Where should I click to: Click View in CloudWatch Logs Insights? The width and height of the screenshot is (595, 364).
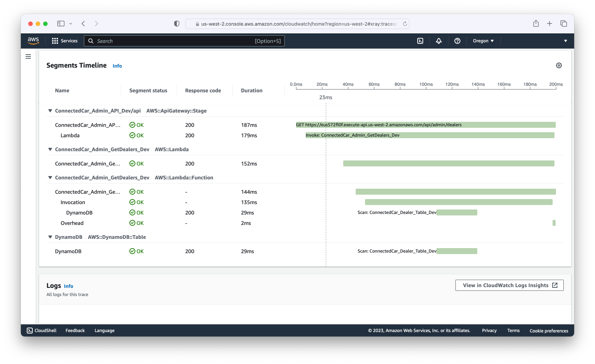click(509, 285)
